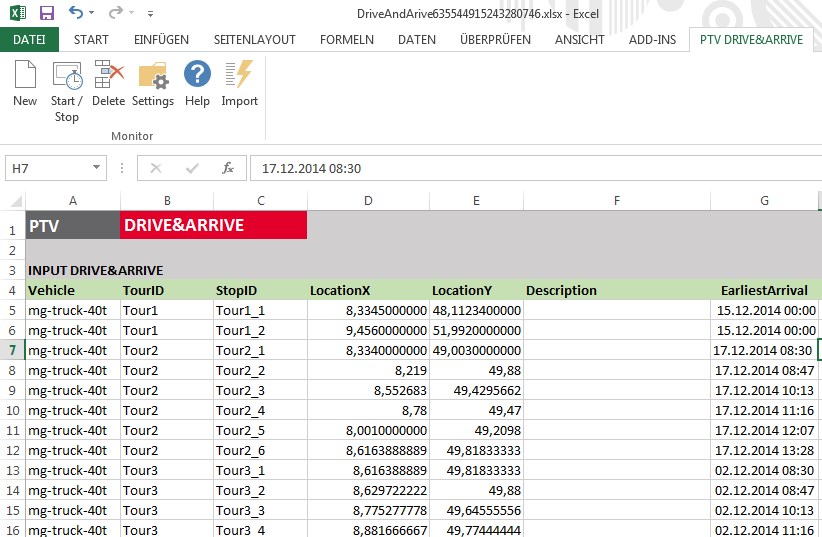The width and height of the screenshot is (822, 537).
Task: Select the row 7 header
Action: pyautogui.click(x=12, y=350)
